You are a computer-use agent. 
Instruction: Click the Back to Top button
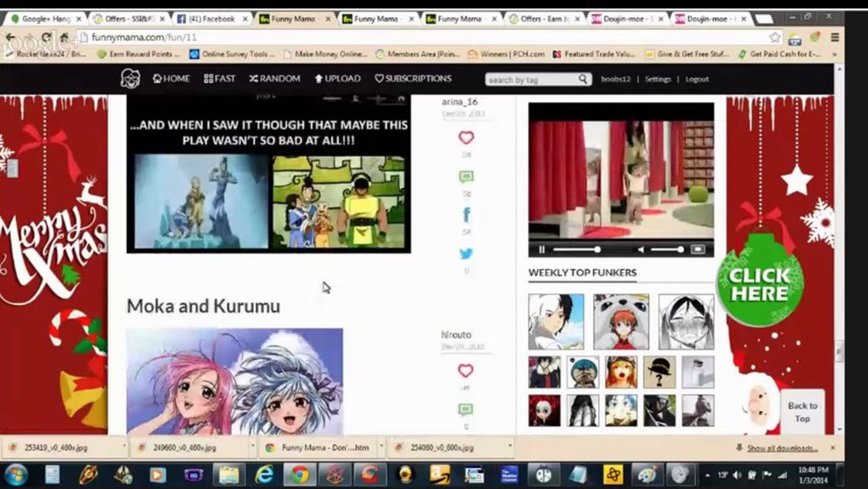pos(802,412)
